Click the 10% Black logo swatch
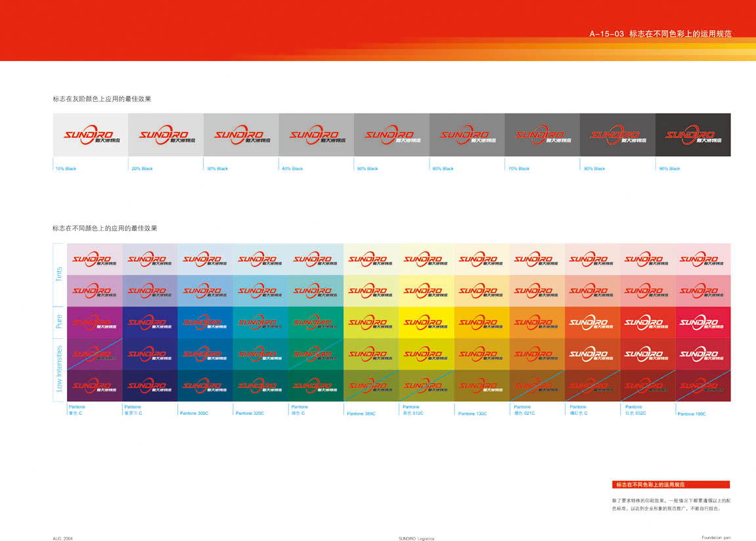 coord(91,135)
